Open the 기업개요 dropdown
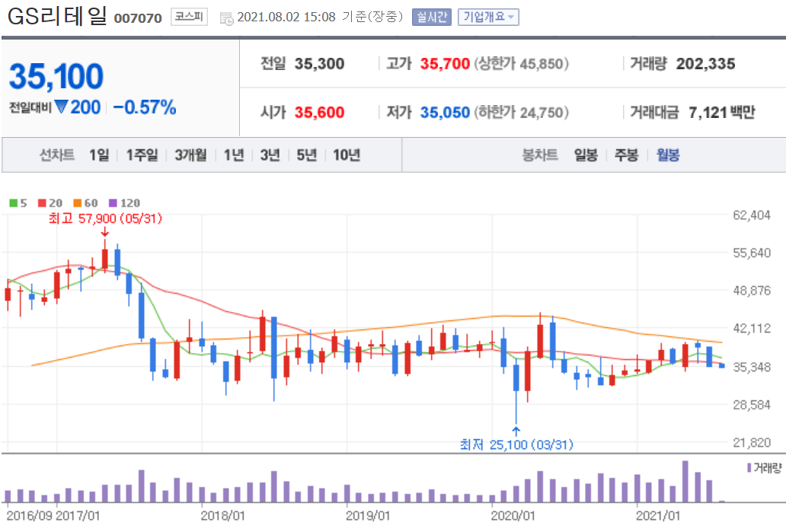The image size is (786, 532). (x=488, y=17)
